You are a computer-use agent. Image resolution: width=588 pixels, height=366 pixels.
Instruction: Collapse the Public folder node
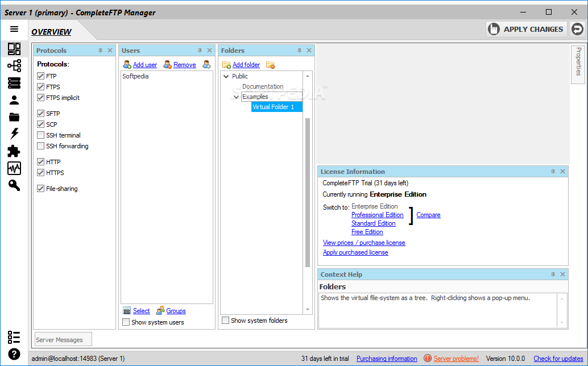coord(226,76)
